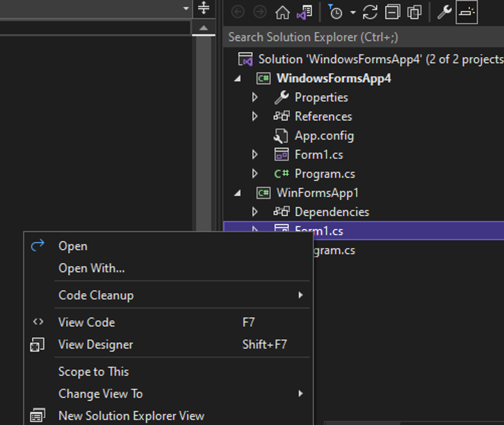The image size is (504, 425).
Task: Select the WinFormsApp1 project
Action: [318, 193]
